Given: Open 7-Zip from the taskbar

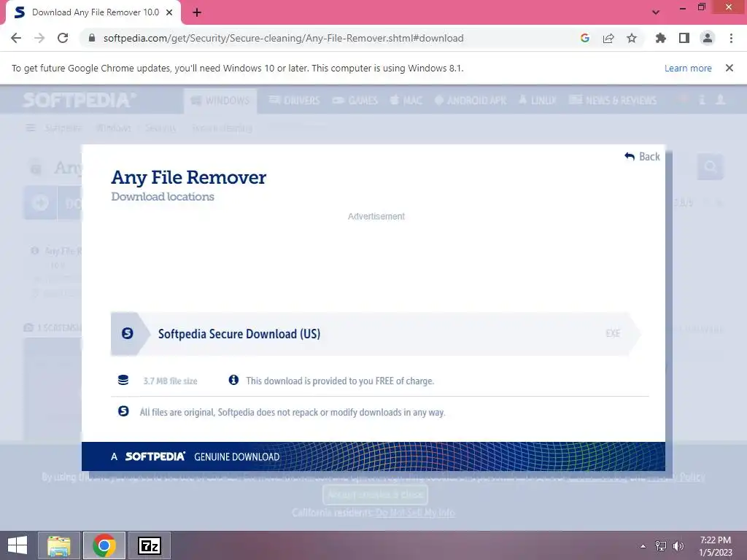Looking at the screenshot, I should point(149,545).
